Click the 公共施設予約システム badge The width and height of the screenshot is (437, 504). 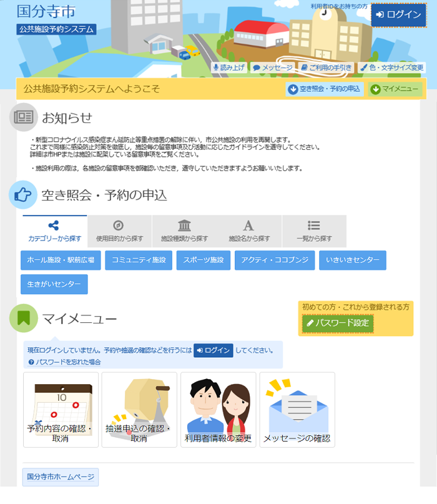(56, 29)
